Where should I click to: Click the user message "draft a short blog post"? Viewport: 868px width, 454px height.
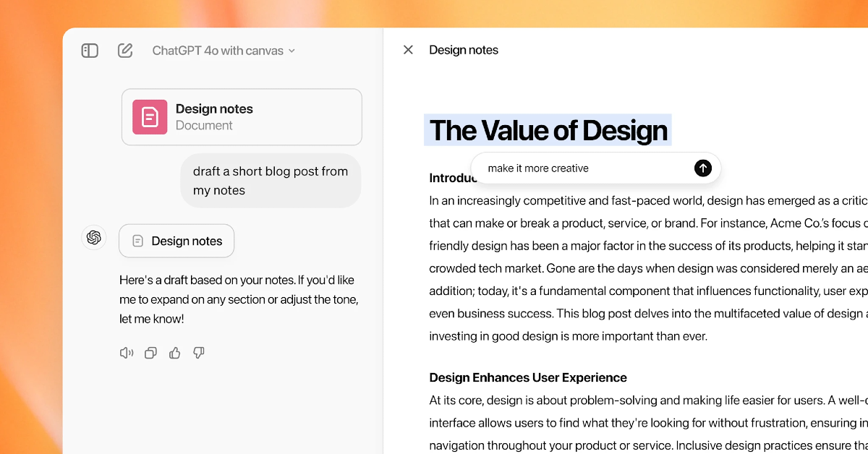pos(271,181)
